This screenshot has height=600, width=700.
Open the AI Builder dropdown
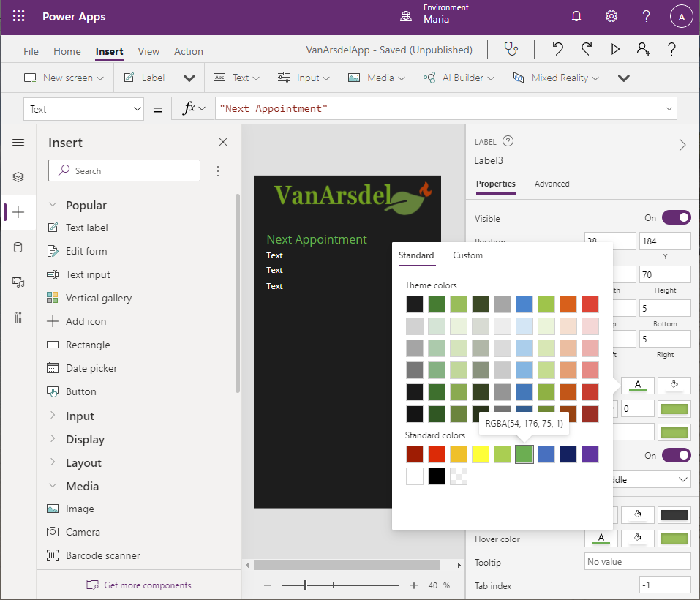(459, 78)
